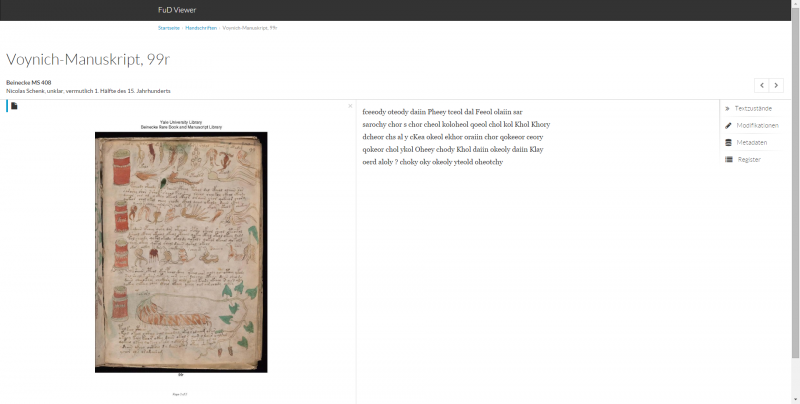800x404 pixels.
Task: Go to the next page with right chevron
Action: pos(776,85)
